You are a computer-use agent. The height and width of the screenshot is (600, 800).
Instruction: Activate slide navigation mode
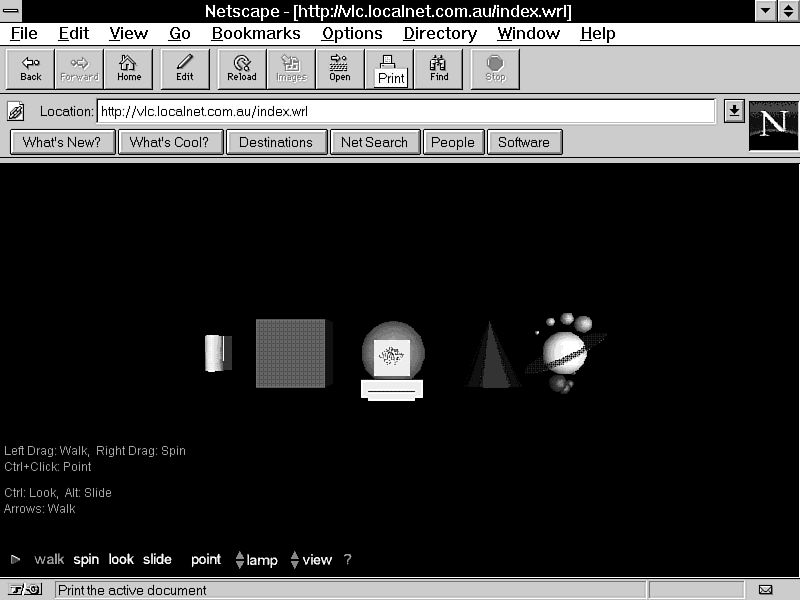pos(157,560)
